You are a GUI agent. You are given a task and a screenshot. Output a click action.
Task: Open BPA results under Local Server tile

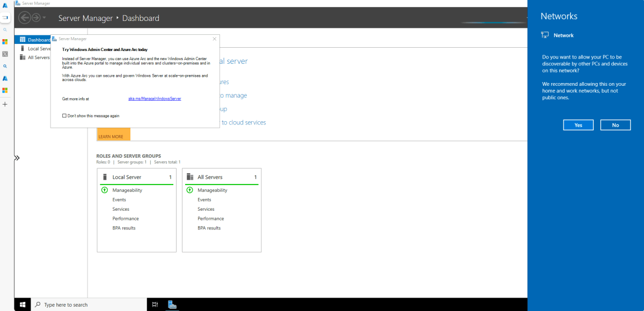tap(124, 228)
